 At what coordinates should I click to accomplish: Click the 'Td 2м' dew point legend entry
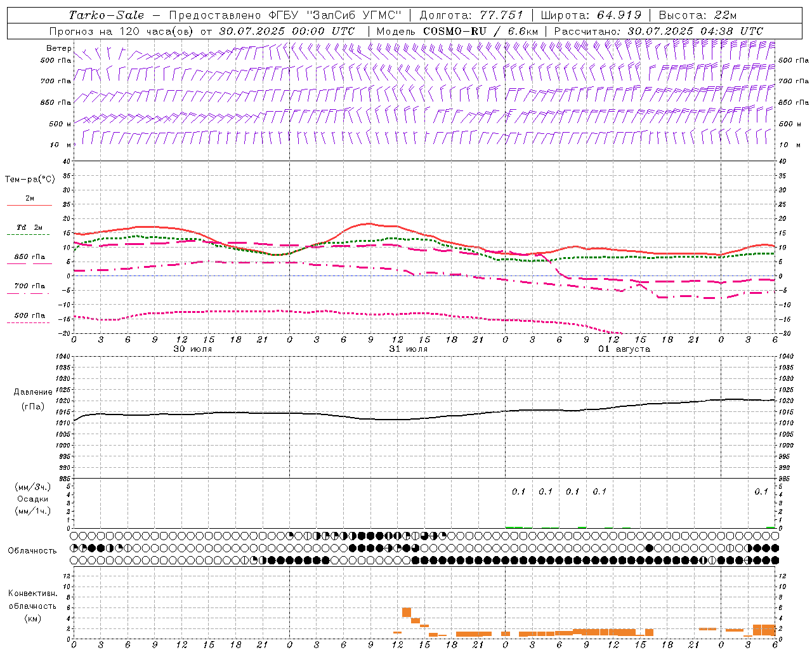[x=30, y=227]
